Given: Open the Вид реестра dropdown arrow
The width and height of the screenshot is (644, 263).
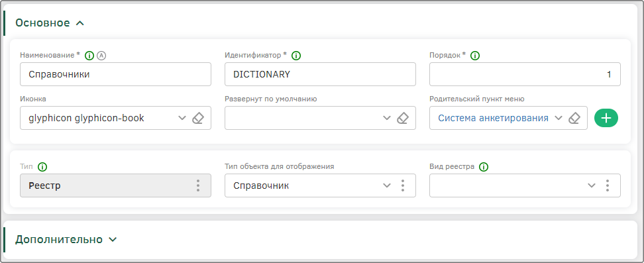Looking at the screenshot, I should click(592, 185).
